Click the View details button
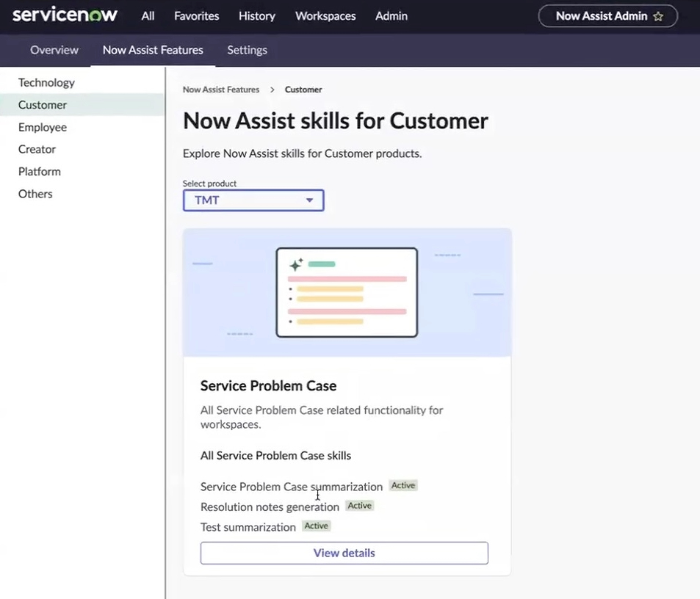The image size is (700, 599). (x=344, y=553)
